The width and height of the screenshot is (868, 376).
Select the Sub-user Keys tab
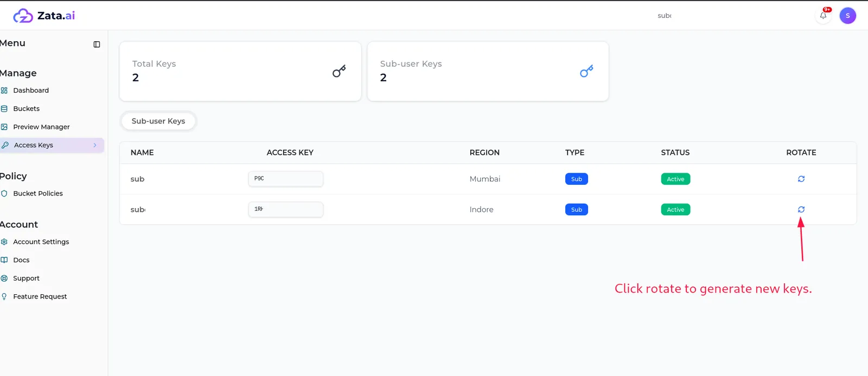point(158,121)
